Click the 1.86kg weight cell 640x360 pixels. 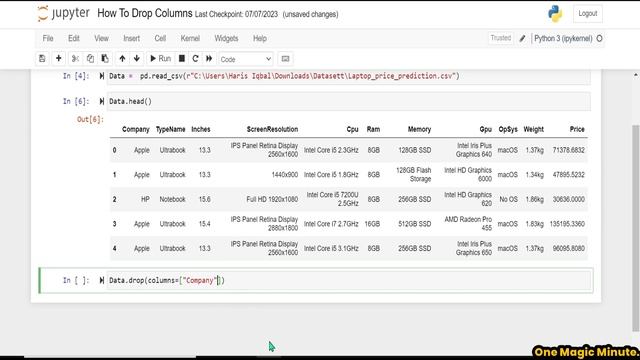point(535,200)
